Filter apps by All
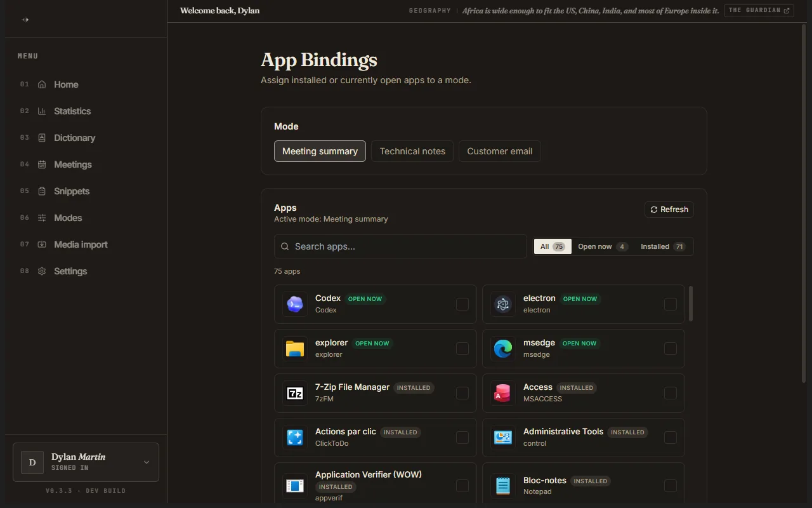The image size is (812, 508). pyautogui.click(x=553, y=246)
